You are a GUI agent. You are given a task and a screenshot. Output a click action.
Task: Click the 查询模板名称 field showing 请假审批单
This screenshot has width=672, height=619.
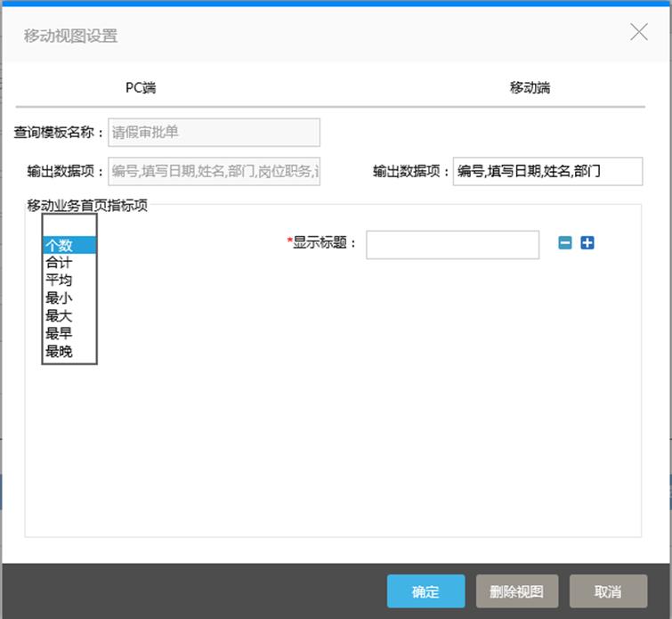point(214,133)
